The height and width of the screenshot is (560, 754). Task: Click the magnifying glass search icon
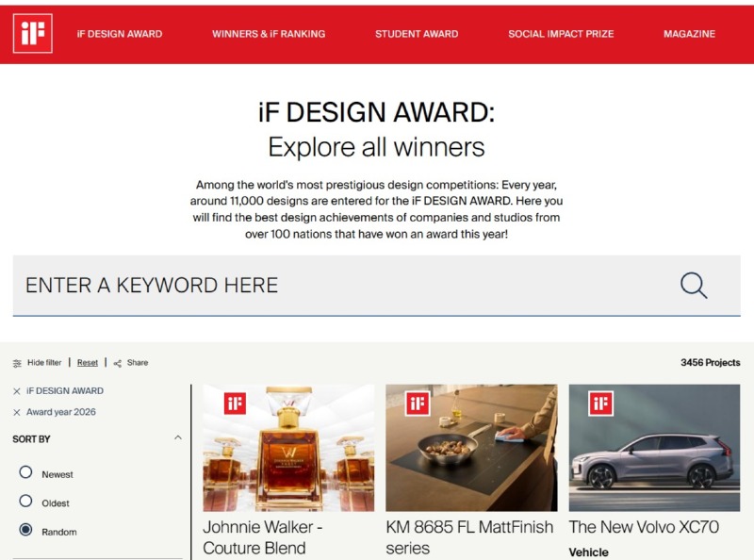point(693,286)
